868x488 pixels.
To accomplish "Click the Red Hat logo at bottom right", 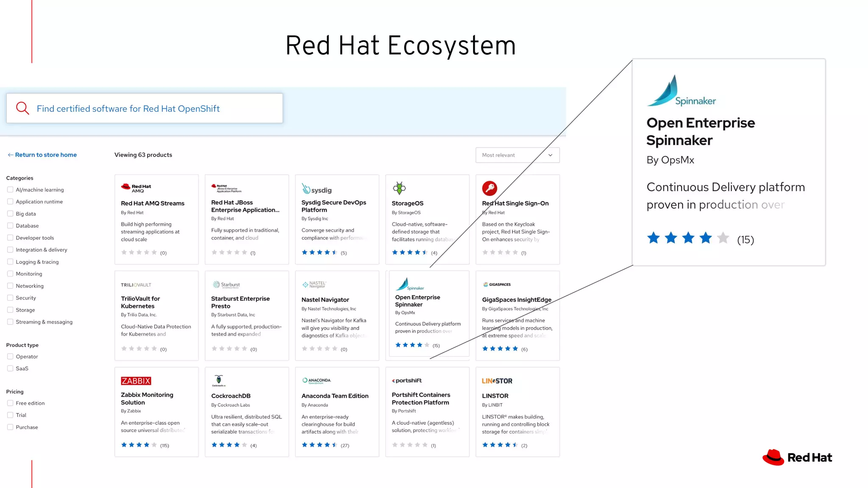I will (797, 457).
